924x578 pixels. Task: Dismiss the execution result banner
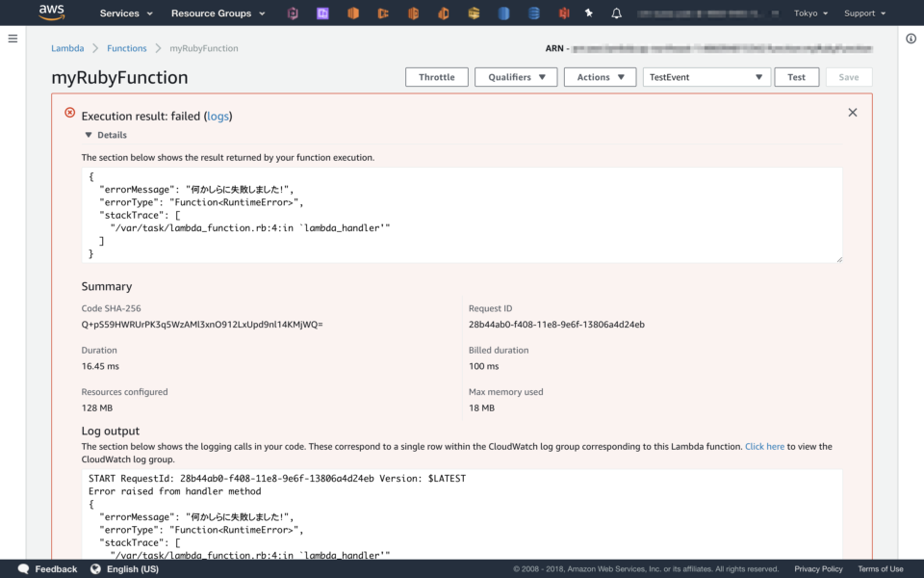click(852, 112)
